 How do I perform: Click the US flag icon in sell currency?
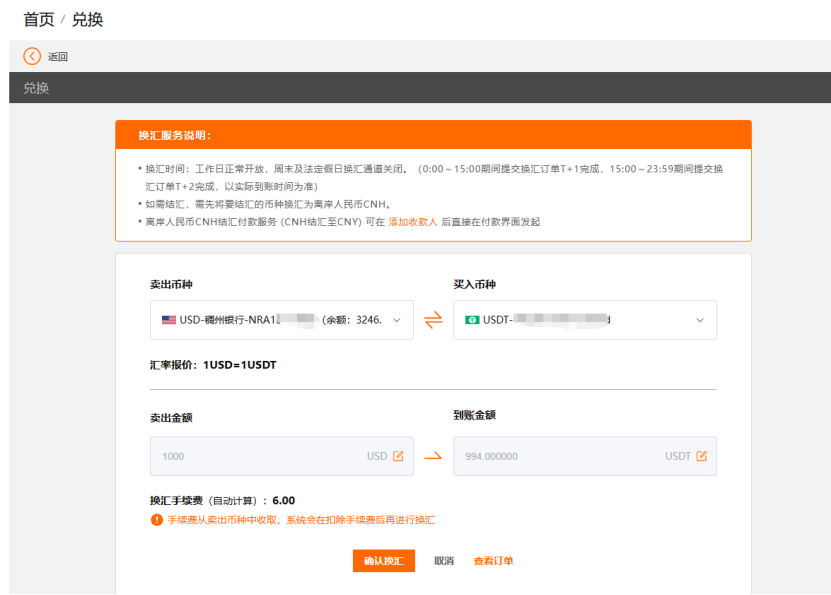tap(168, 320)
